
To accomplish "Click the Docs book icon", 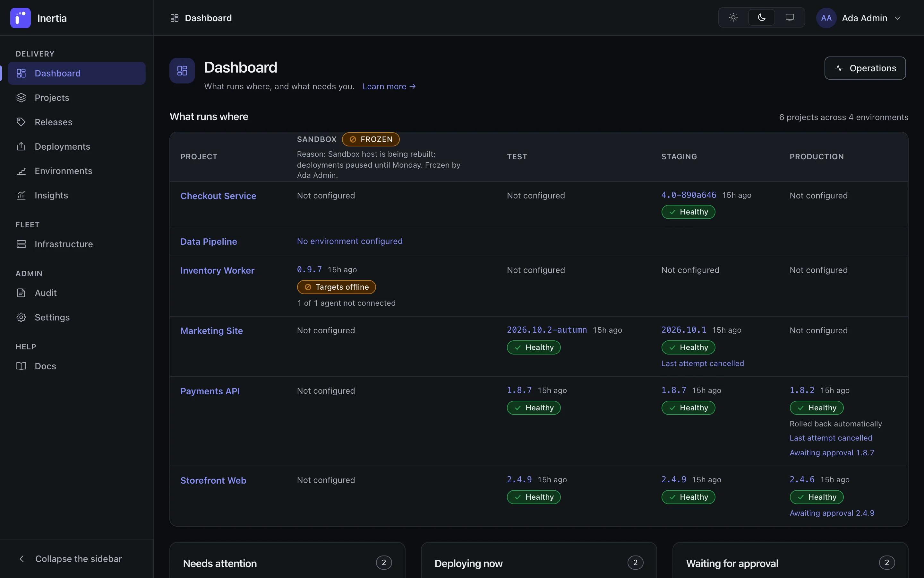I will click(21, 366).
